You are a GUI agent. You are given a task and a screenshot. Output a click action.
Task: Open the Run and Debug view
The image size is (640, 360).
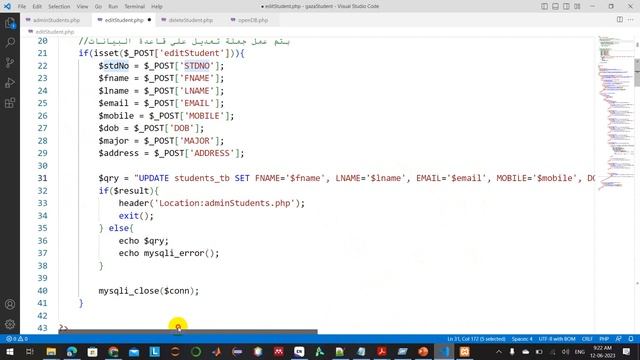(x=10, y=82)
